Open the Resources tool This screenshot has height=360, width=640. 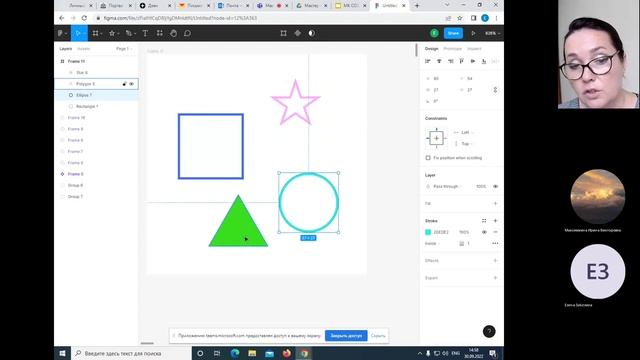click(160, 33)
